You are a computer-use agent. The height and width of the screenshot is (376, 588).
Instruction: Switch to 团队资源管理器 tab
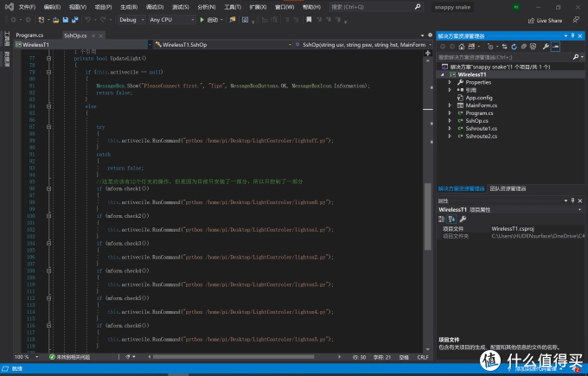click(x=508, y=188)
